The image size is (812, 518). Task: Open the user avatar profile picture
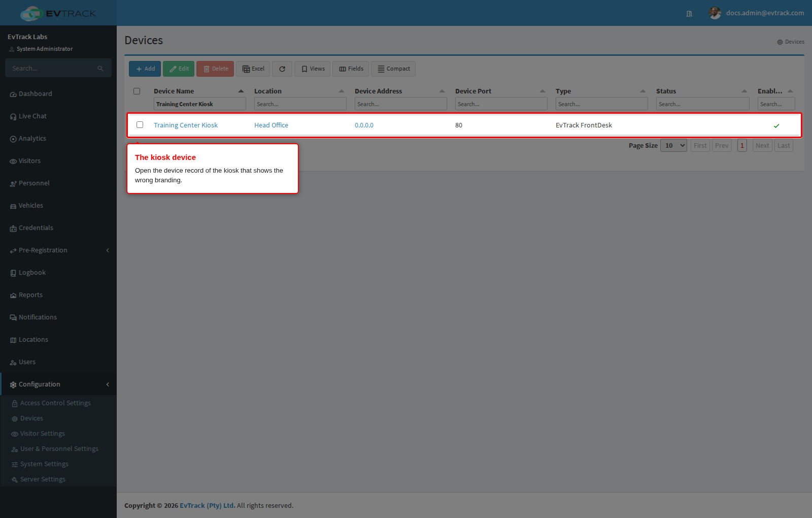715,13
